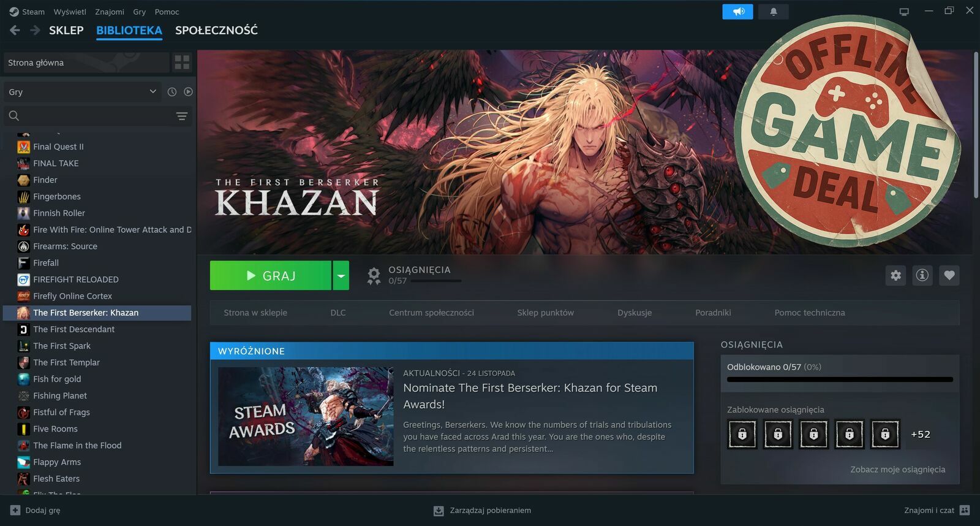This screenshot has height=526, width=980.
Task: Expand the Gry category dropdown
Action: [153, 92]
